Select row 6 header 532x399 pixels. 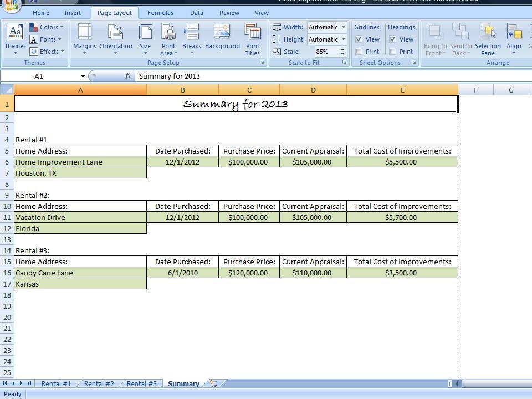click(x=7, y=162)
